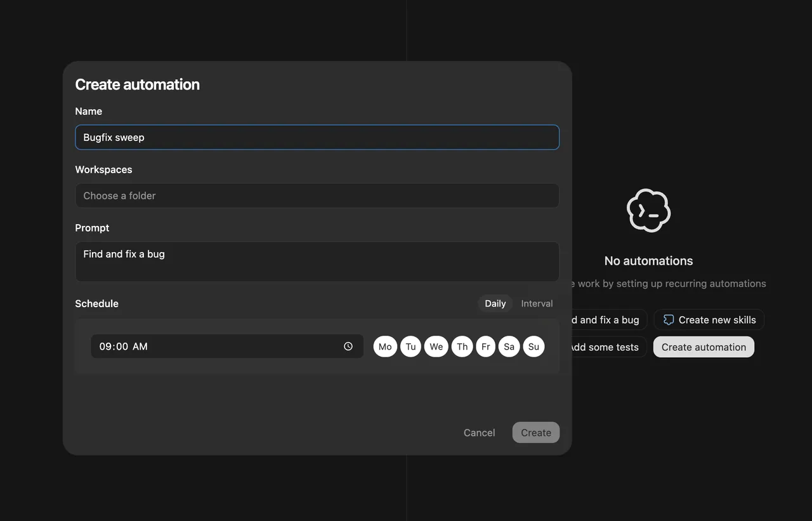Screen dimensions: 812x521
Task: Disable Saturday in the schedule
Action: [x=509, y=346]
